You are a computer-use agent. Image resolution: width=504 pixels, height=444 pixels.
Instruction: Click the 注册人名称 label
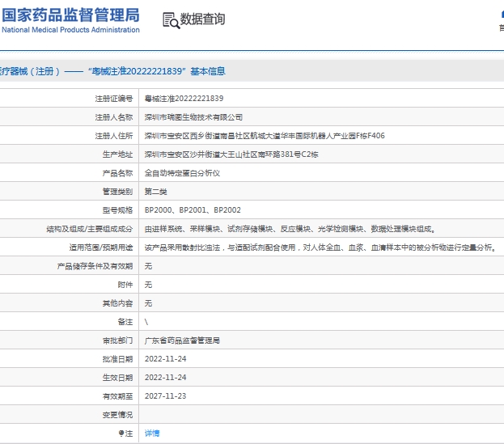(x=114, y=117)
